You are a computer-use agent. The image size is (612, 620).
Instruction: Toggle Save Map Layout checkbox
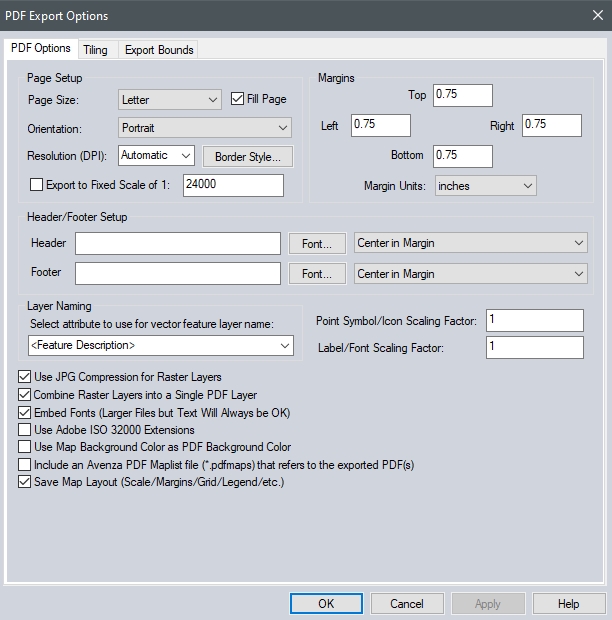point(25,482)
